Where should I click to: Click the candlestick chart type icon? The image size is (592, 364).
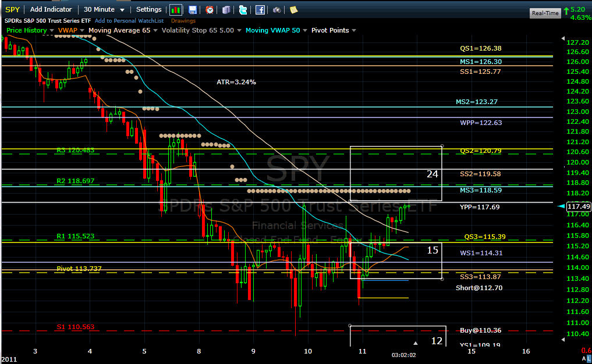176,10
